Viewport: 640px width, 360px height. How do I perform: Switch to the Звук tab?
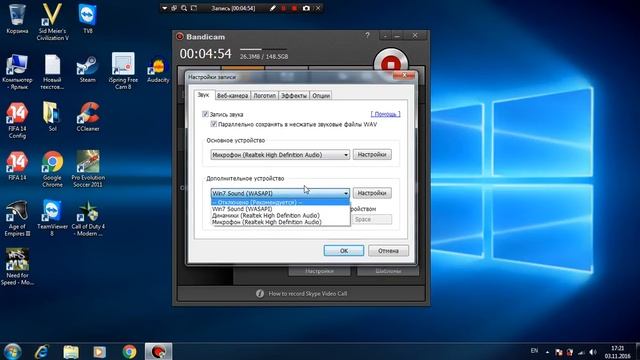[x=203, y=95]
